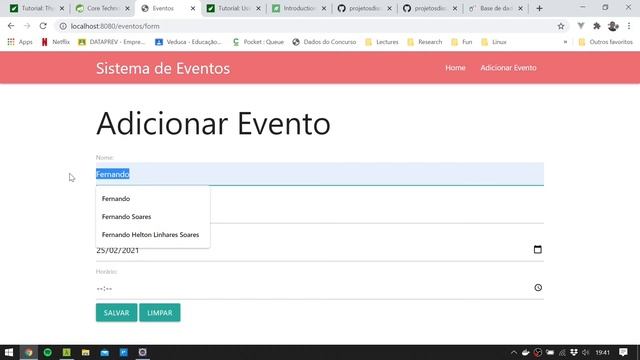Open the Veduca Educação bookmark
The height and width of the screenshot is (360, 640).
click(x=189, y=42)
